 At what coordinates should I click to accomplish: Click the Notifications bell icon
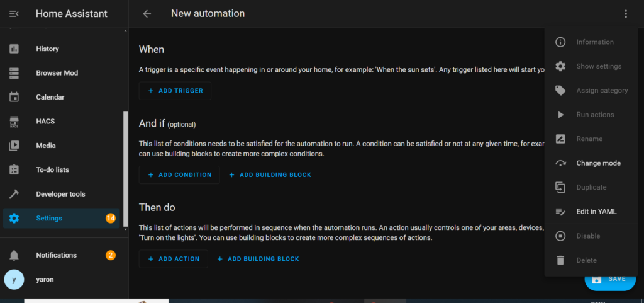pos(14,255)
